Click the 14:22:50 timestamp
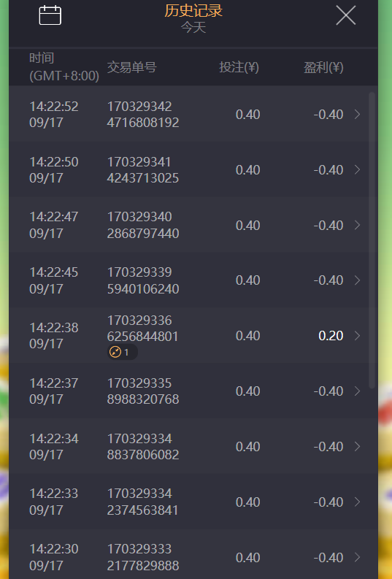392x579 pixels. (x=54, y=162)
